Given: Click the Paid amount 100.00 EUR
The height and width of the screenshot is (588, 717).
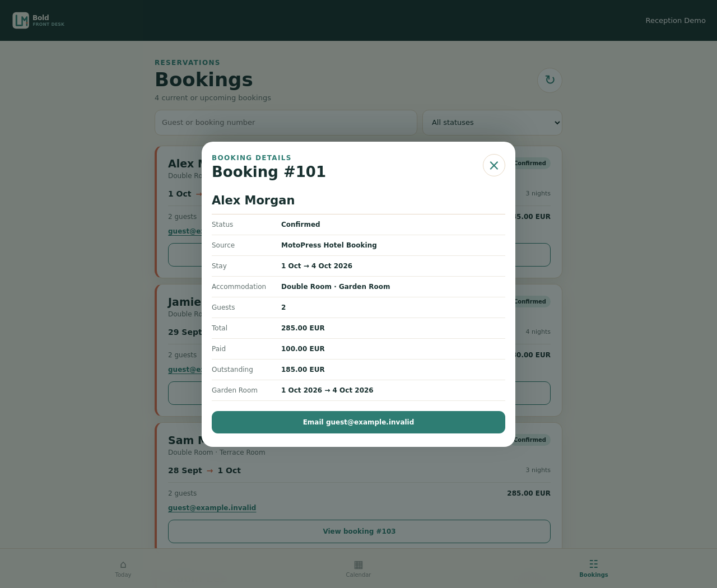Looking at the screenshot, I should 303,349.
